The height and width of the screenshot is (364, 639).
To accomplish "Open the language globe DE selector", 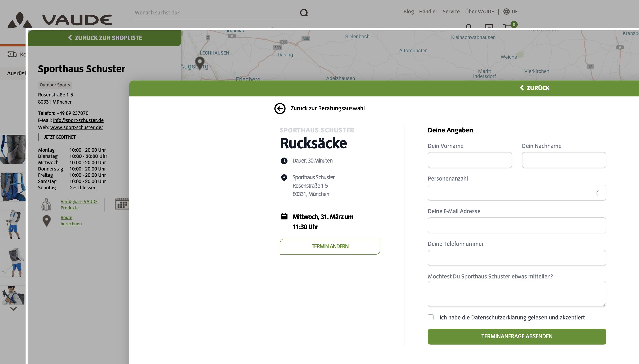I will pos(510,12).
